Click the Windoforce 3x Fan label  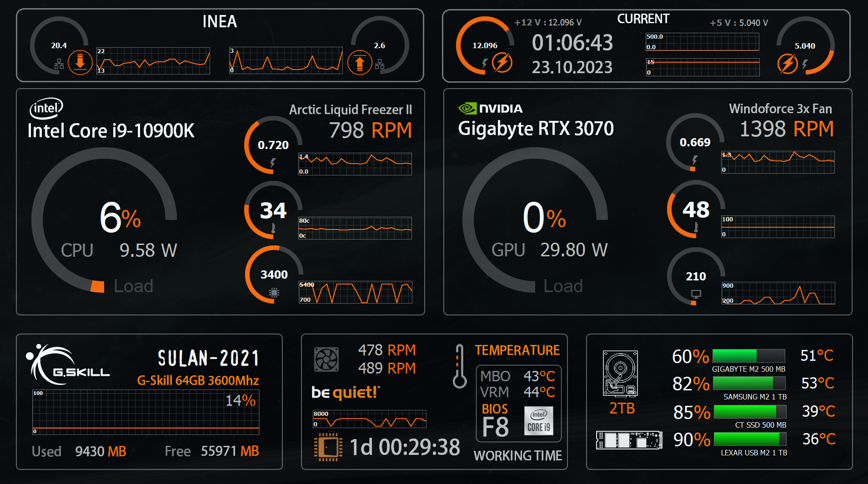[x=780, y=109]
